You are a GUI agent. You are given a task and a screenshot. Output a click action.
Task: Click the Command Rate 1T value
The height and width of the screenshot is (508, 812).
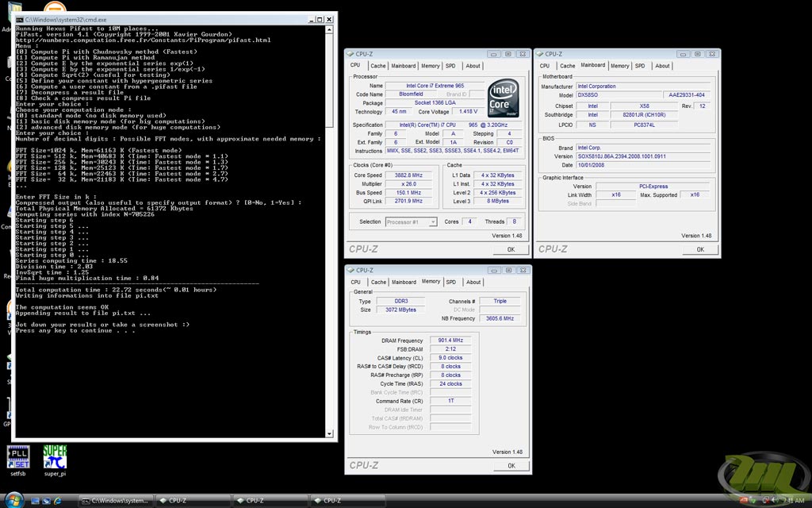pyautogui.click(x=450, y=401)
